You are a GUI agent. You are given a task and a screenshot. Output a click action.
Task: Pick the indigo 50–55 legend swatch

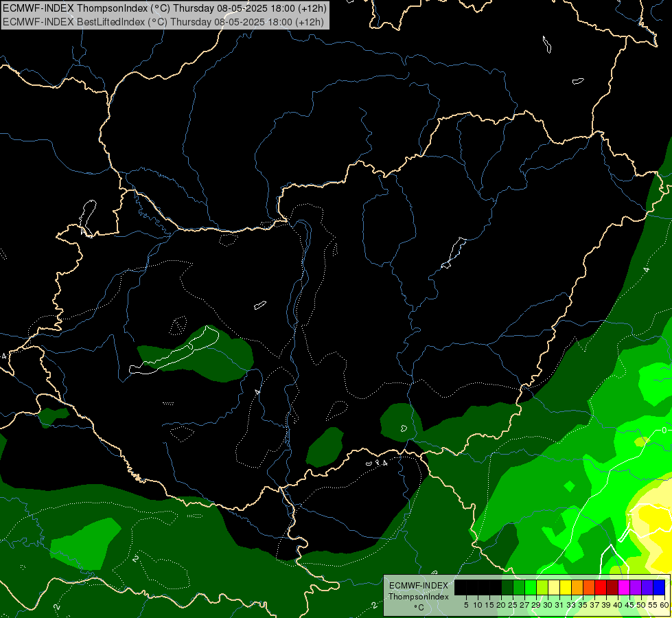tap(647, 587)
